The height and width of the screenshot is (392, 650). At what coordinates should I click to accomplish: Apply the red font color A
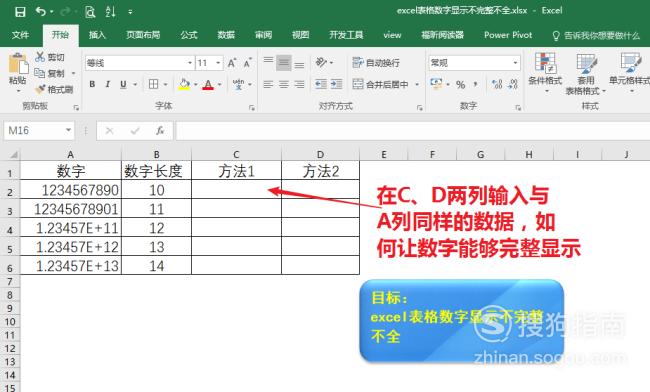tap(208, 85)
